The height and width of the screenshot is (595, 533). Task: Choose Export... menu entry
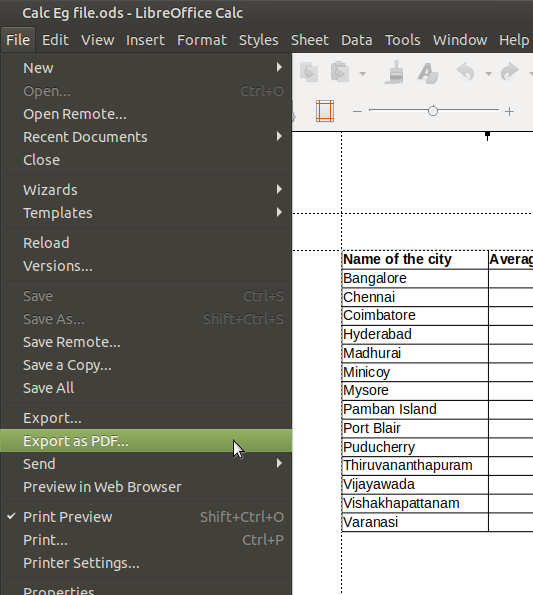146,418
